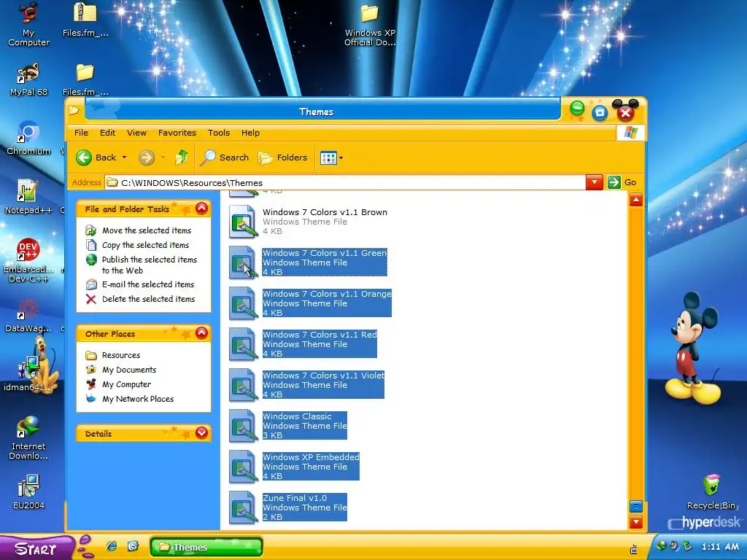The width and height of the screenshot is (747, 560).
Task: Select the Zune Final v1.0 theme icon
Action: (243, 507)
